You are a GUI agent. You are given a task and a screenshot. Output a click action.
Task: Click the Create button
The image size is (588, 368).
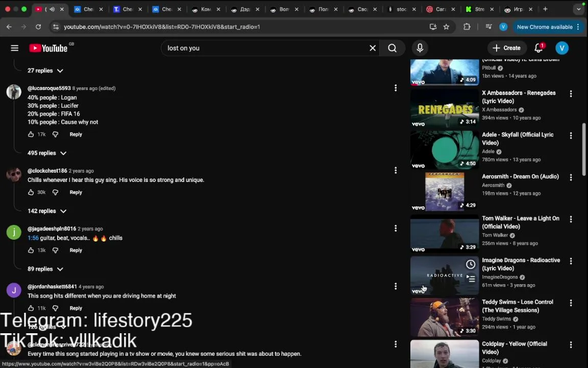pos(507,48)
